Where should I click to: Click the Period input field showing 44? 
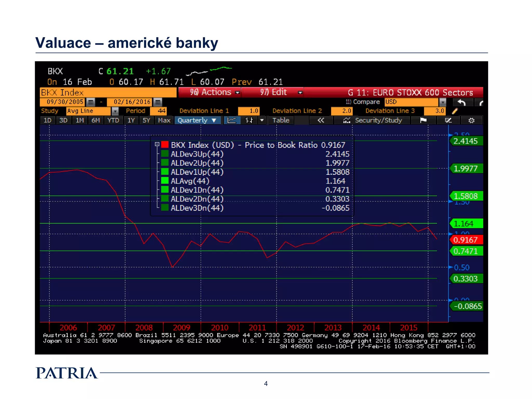(x=158, y=111)
